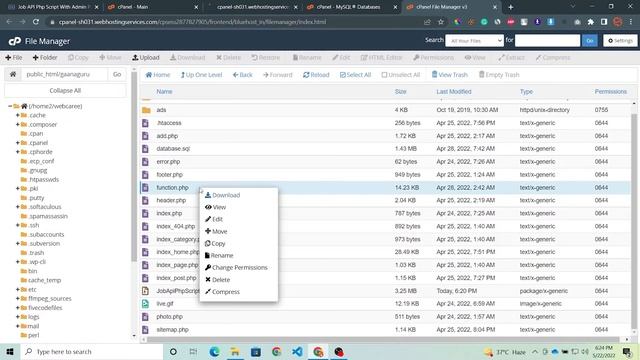Open the Settings button
The image size is (640, 360).
[x=620, y=41]
